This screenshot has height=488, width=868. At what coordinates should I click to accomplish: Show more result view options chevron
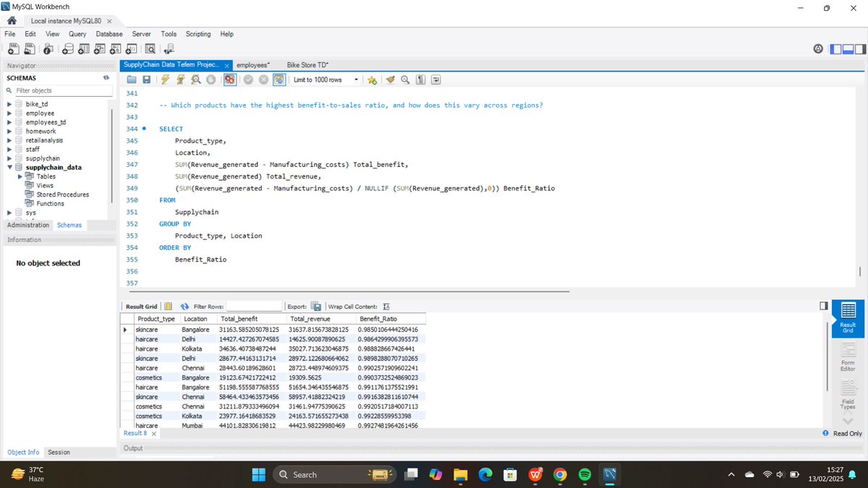[x=848, y=421]
